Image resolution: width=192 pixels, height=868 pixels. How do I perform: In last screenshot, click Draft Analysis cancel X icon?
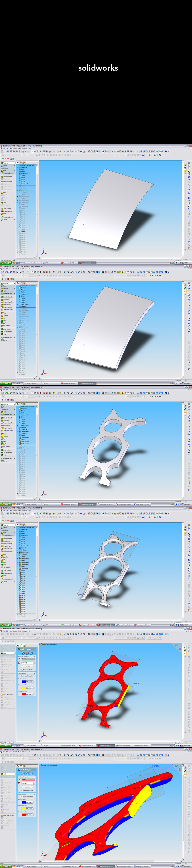coord(27,774)
